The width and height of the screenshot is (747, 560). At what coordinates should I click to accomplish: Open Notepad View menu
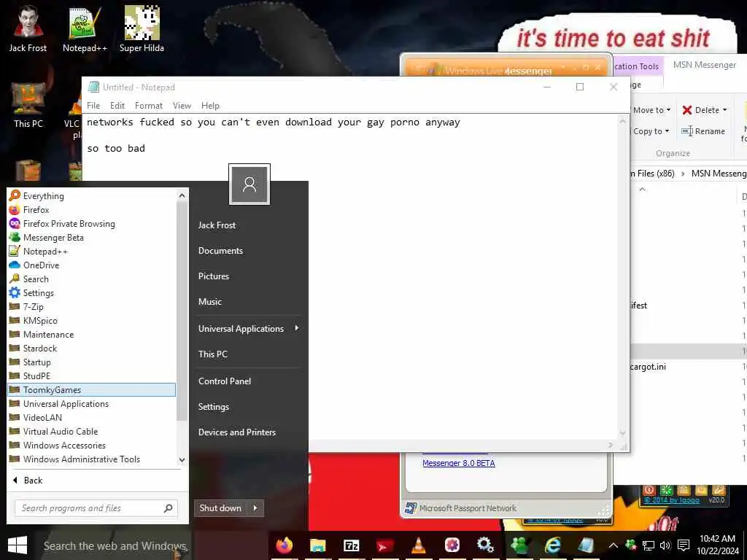click(182, 105)
